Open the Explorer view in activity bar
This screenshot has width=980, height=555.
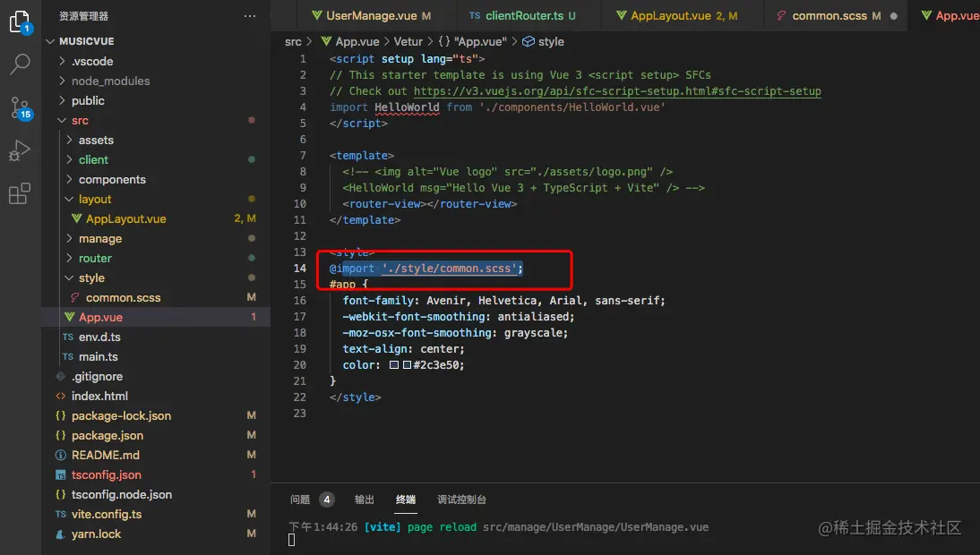point(20,21)
